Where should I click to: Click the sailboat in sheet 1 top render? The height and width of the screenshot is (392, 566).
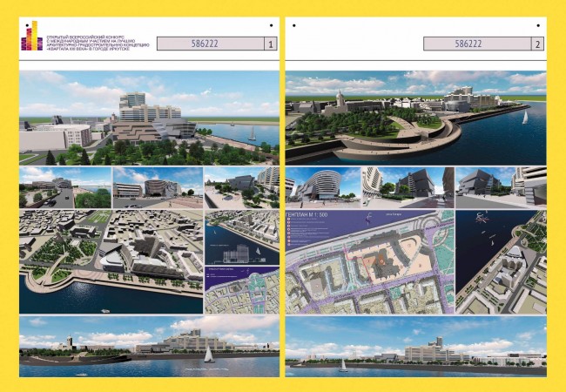point(253,133)
